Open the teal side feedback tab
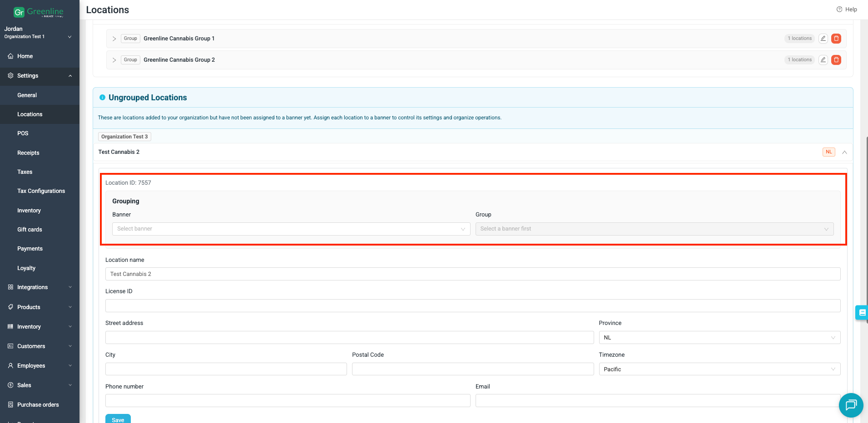The width and height of the screenshot is (868, 423). (862, 313)
